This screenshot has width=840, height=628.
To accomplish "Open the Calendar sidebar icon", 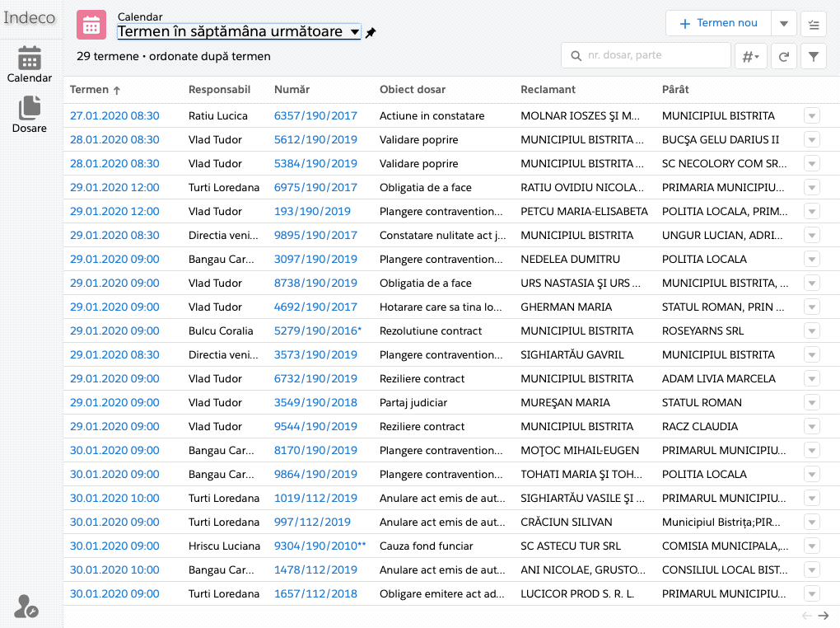I will coord(30,64).
